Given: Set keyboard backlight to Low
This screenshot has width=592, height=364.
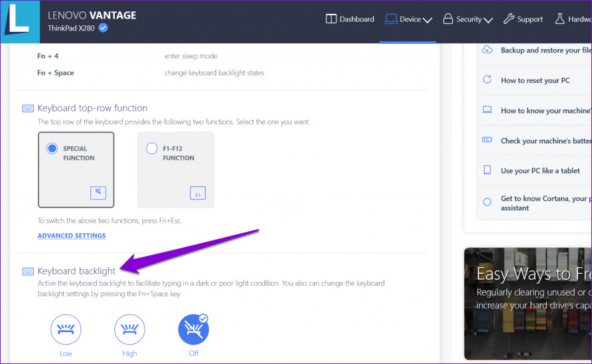Looking at the screenshot, I should tap(66, 330).
